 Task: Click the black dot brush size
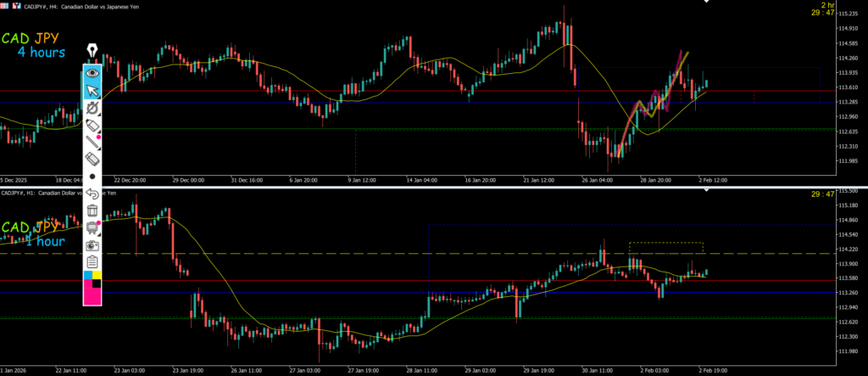pos(92,177)
